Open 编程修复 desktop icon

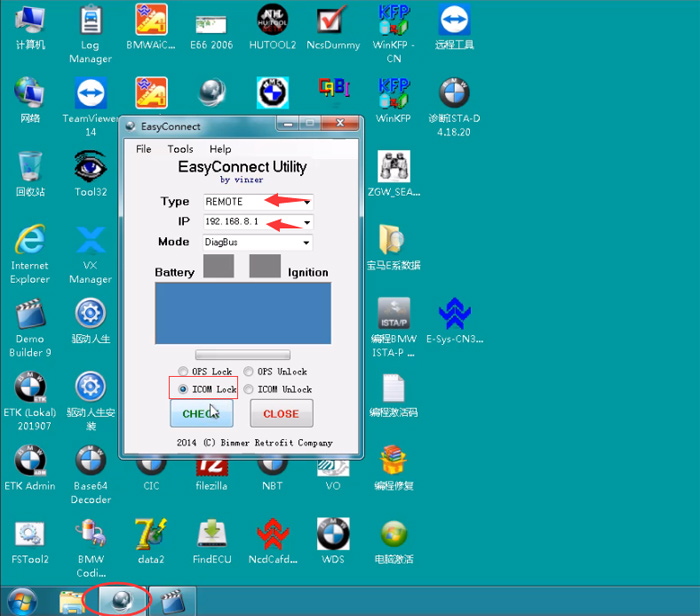pos(393,467)
